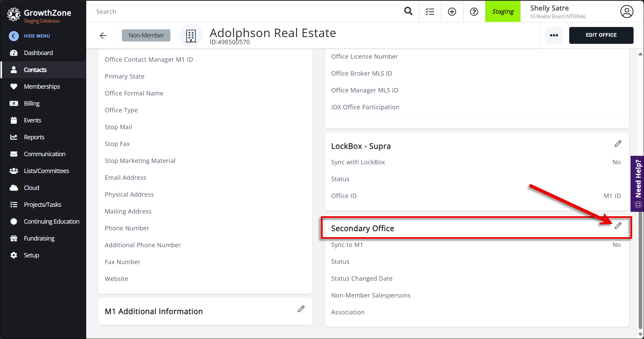Edit M1 Additional Information with pencil icon
The image size is (644, 339).
(301, 309)
